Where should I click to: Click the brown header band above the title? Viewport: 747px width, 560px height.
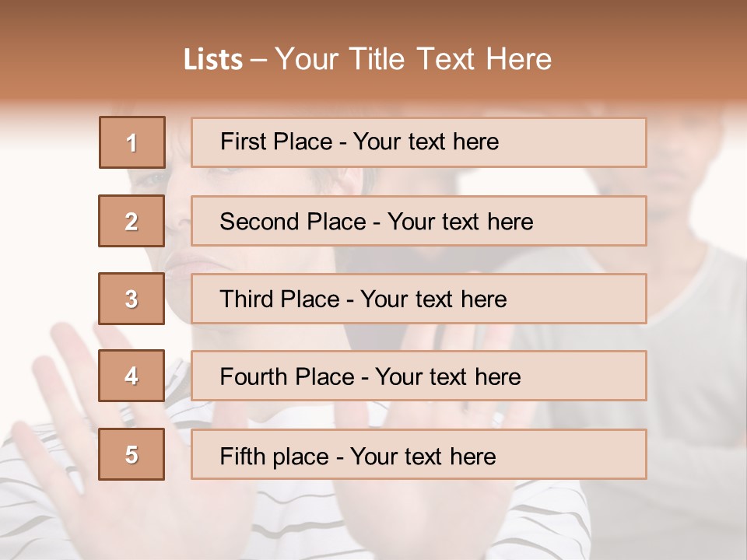point(373,17)
